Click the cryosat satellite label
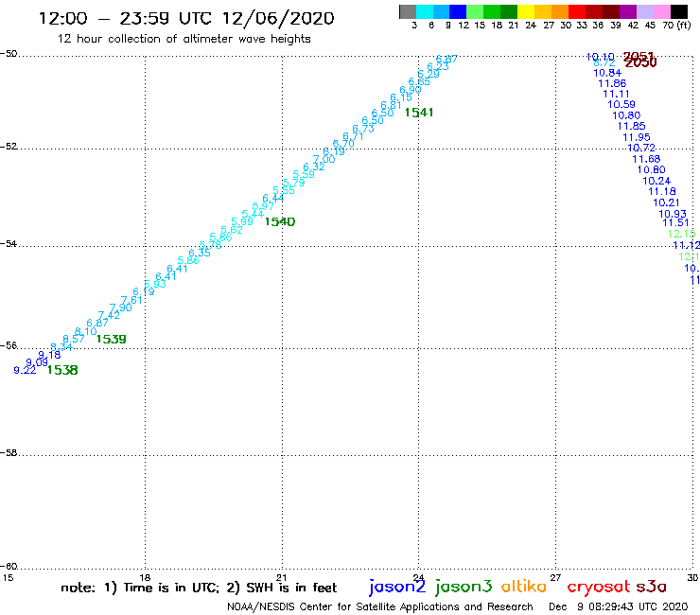700x615 pixels. (599, 588)
